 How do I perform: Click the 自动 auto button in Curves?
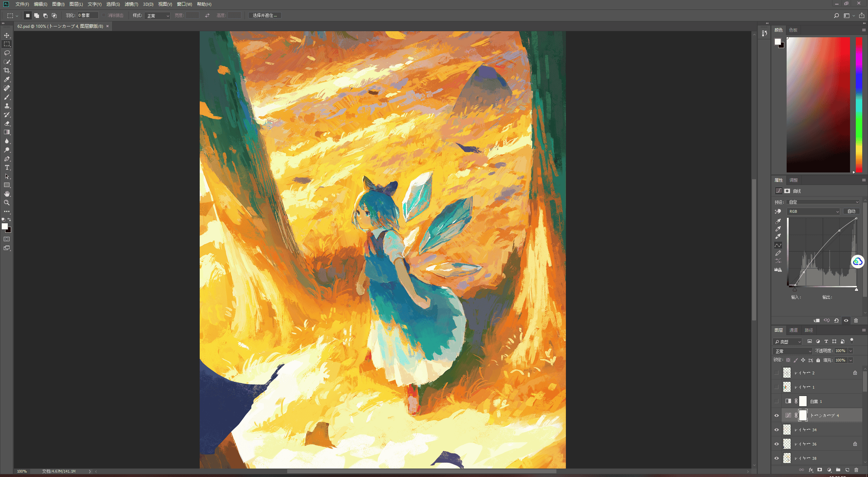click(x=851, y=211)
